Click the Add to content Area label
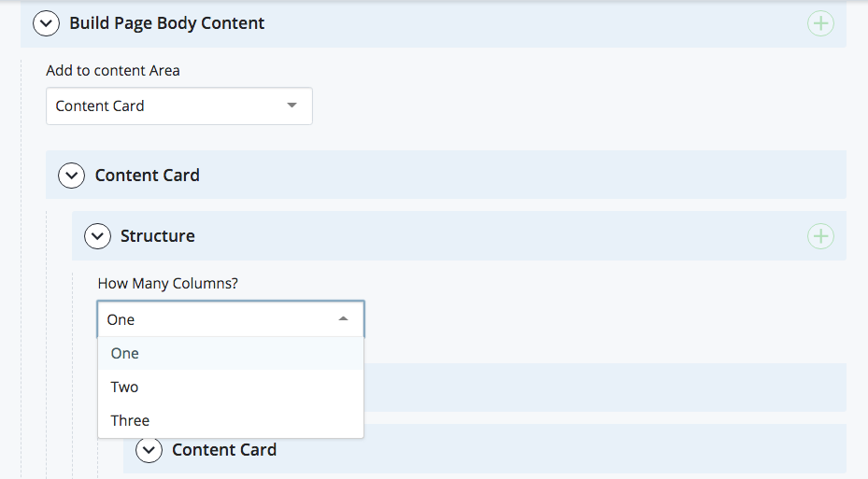The image size is (868, 479). tap(113, 71)
